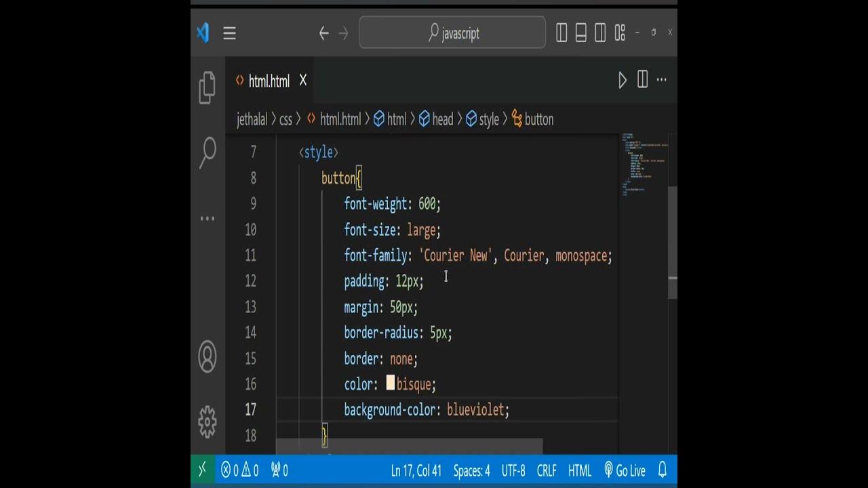Select the html.html editor tab
The image size is (868, 488).
pyautogui.click(x=269, y=81)
